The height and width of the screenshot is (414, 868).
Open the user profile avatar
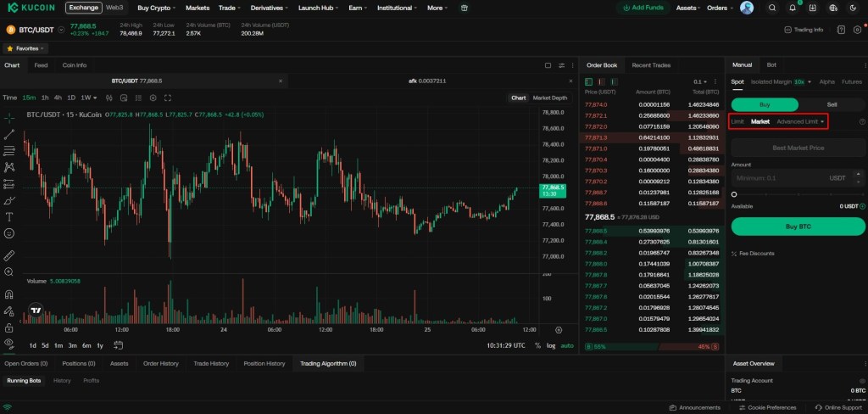tap(747, 8)
